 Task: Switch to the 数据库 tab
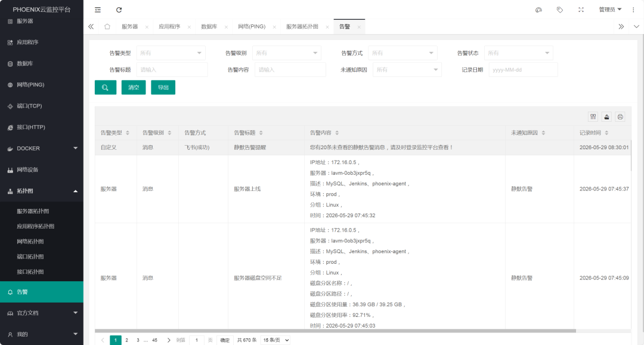tap(209, 26)
